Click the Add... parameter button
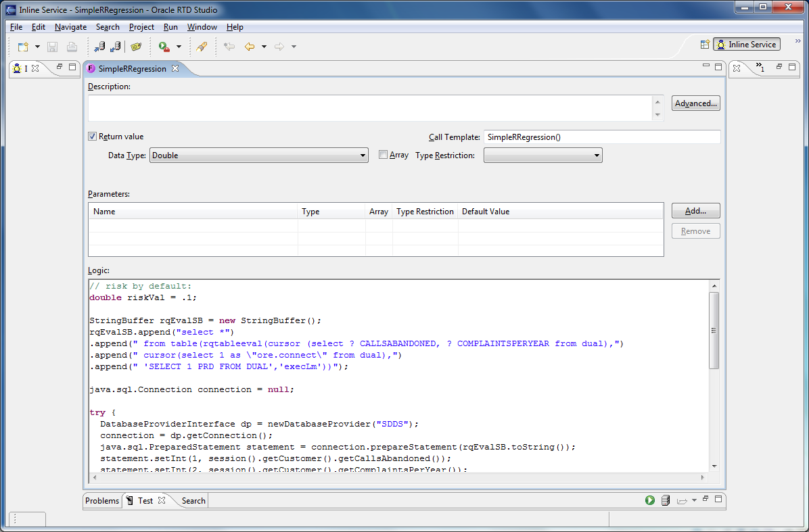Image resolution: width=809 pixels, height=532 pixels. (x=695, y=211)
